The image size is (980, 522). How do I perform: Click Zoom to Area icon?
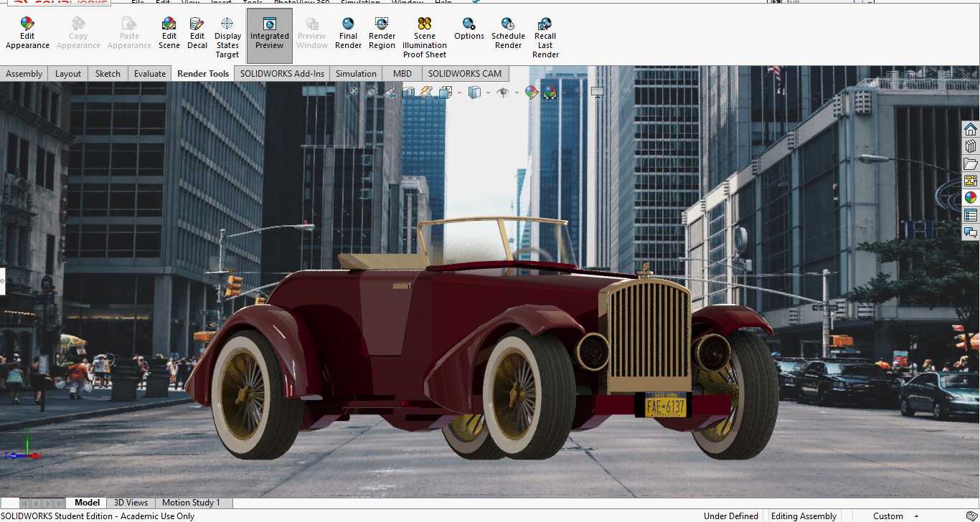coord(372,92)
